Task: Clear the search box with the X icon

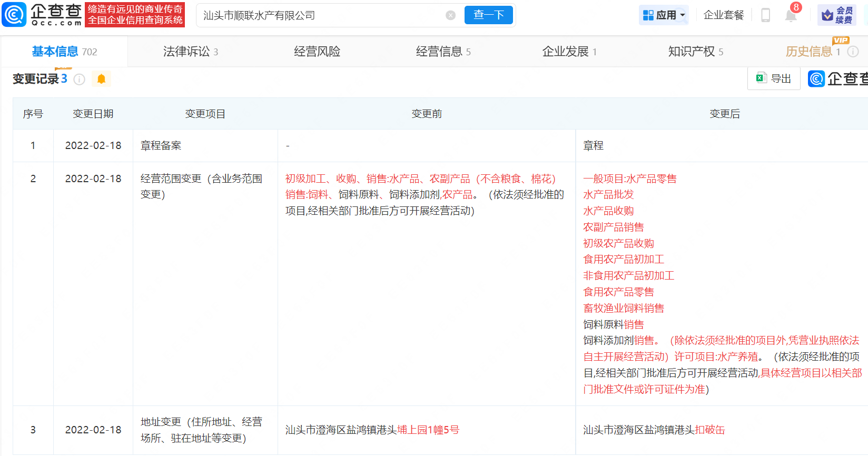Action: click(450, 15)
